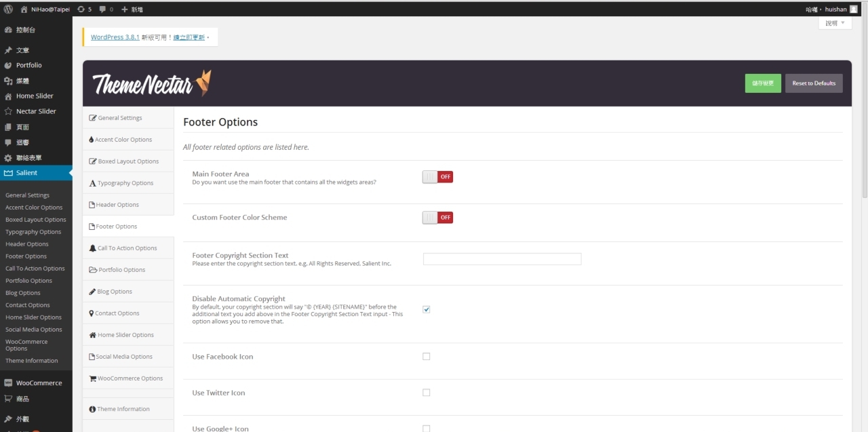Image resolution: width=868 pixels, height=432 pixels.
Task: Click the Nectar Slider star icon in sidebar
Action: coord(8,111)
